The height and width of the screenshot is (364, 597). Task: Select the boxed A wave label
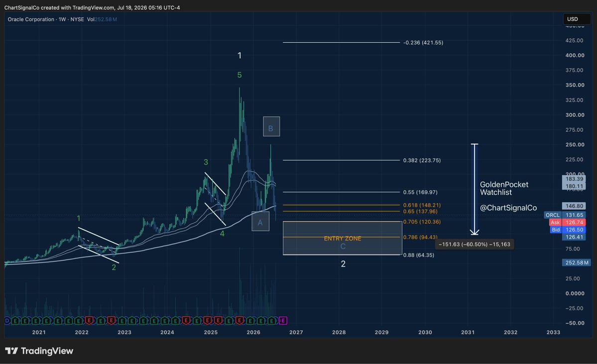coord(260,221)
